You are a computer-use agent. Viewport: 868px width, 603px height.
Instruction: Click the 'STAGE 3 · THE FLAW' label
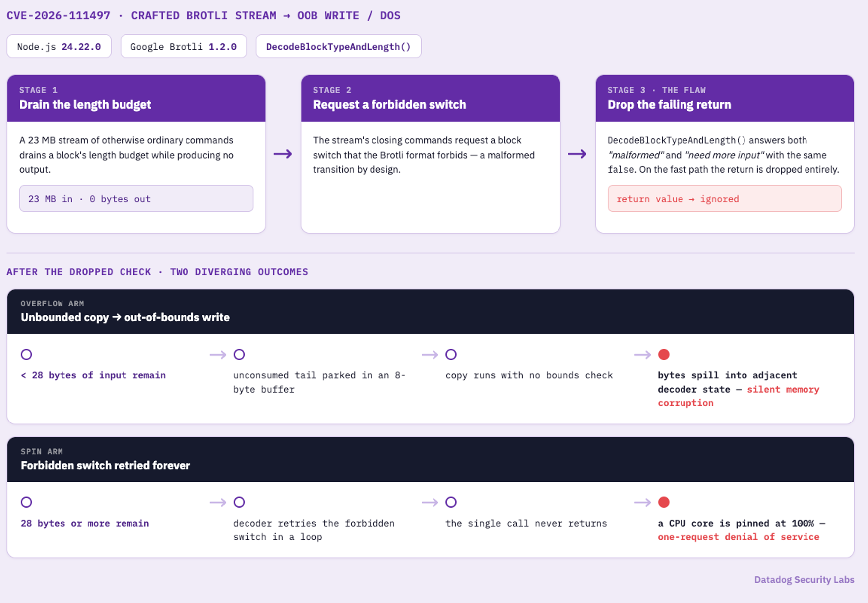[657, 90]
